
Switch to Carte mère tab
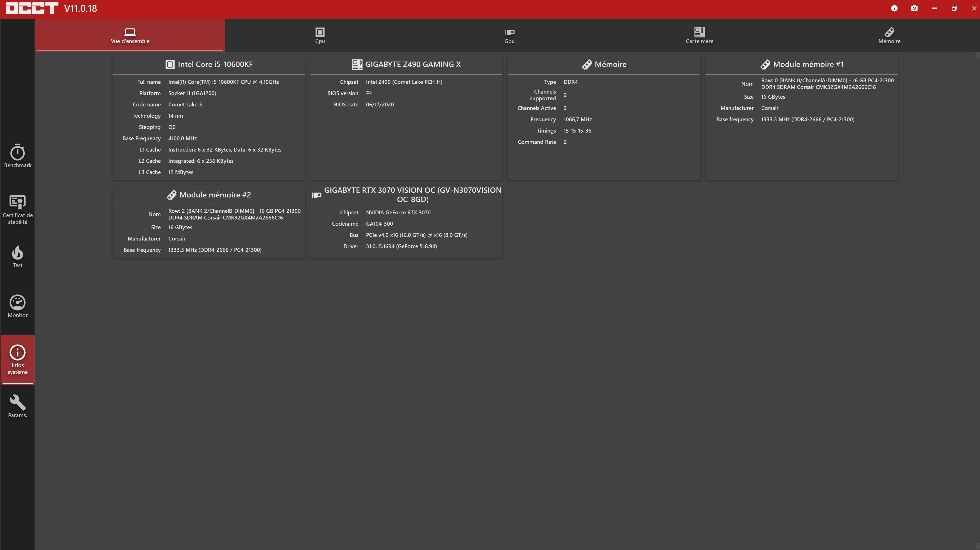699,36
